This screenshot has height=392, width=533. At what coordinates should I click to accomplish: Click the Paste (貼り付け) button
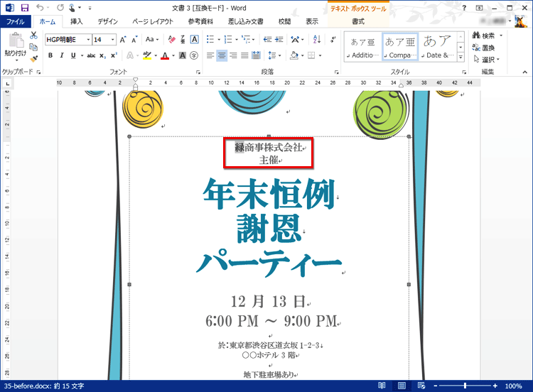coord(16,47)
